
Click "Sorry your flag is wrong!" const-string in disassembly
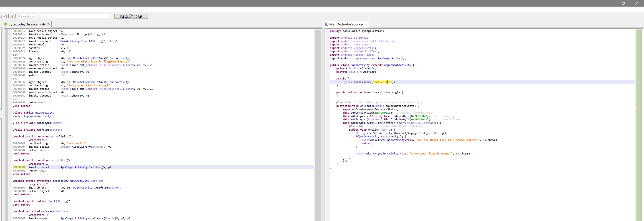point(88,85)
